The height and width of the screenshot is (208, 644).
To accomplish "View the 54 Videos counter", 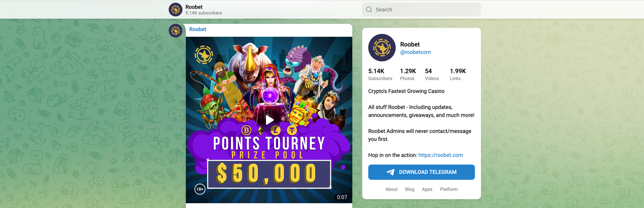I will point(432,74).
